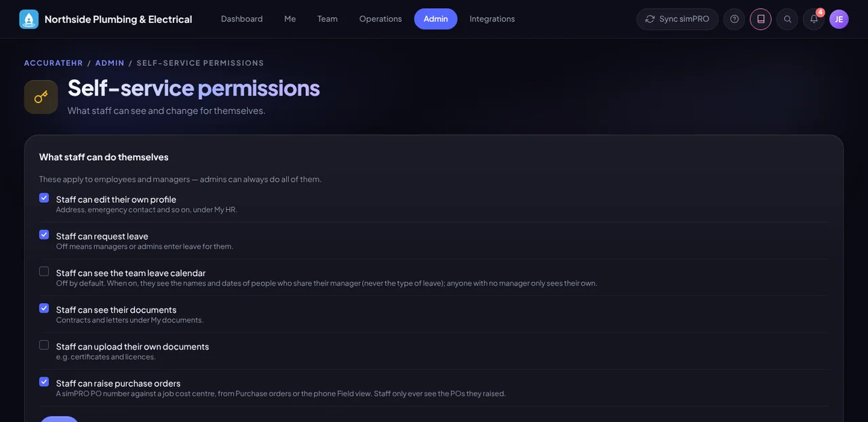868x422 pixels.
Task: Open the JE user avatar menu
Action: [839, 19]
